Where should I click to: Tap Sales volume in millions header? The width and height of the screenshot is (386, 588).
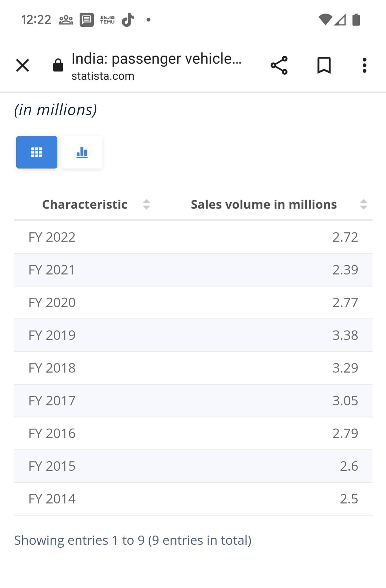click(264, 204)
